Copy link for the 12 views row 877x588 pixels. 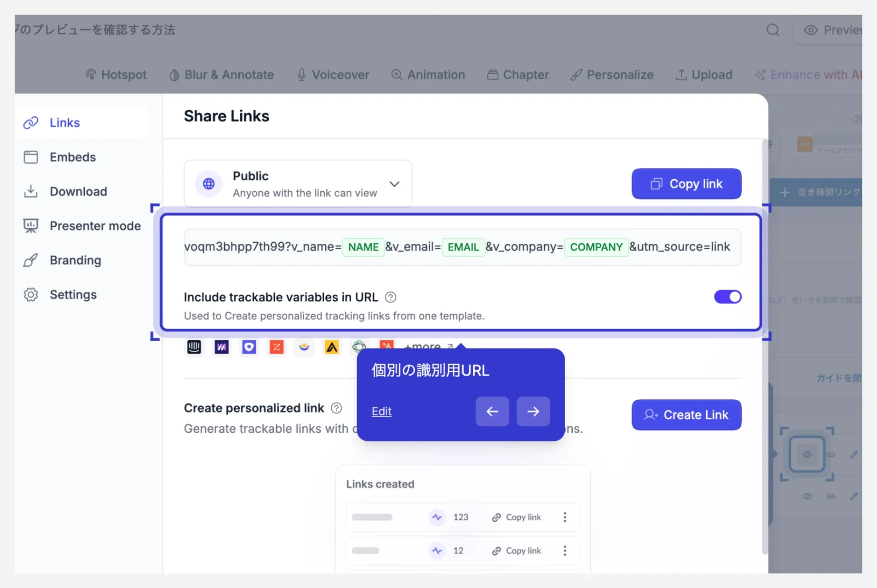tap(517, 551)
